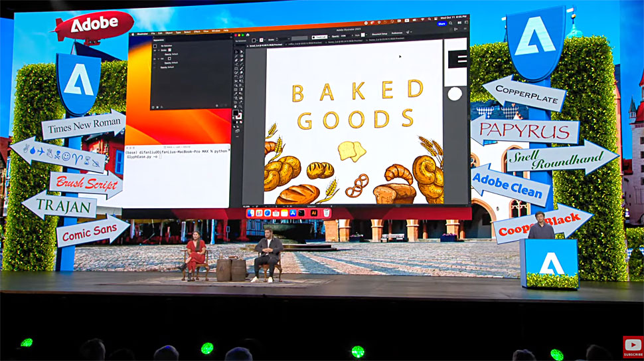This screenshot has width=644, height=361.
Task: Select the Curvature tool
Action: [x=242, y=60]
